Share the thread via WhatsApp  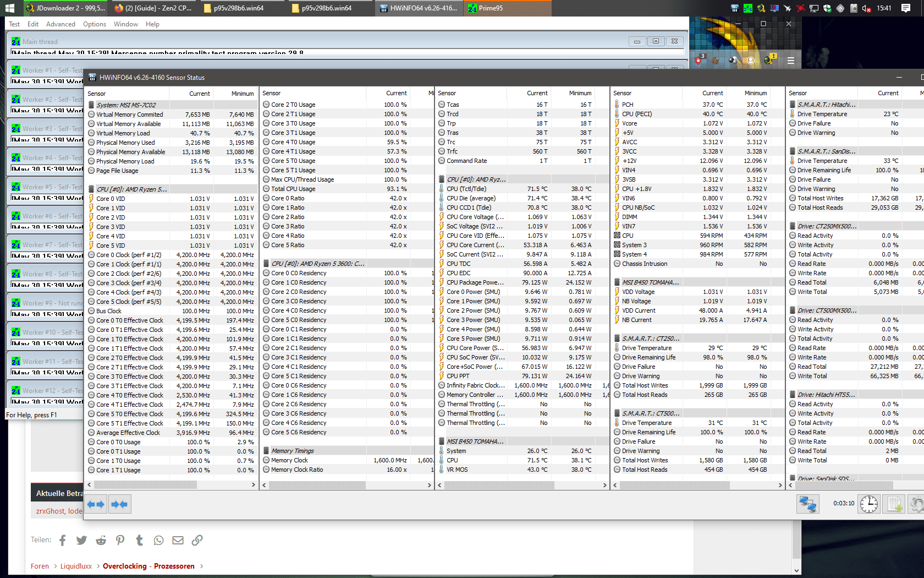[159, 541]
